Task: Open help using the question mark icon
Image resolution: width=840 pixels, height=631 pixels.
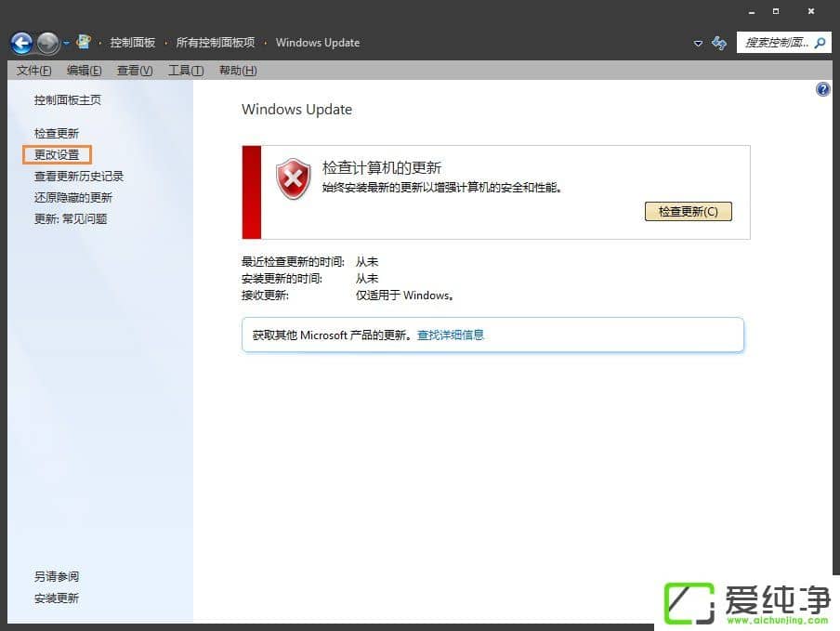Action: point(822,88)
